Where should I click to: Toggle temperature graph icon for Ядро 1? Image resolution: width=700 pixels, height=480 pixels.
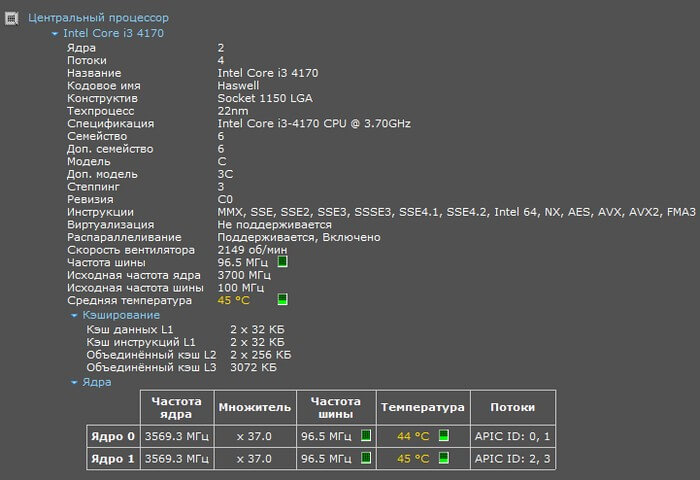(444, 458)
